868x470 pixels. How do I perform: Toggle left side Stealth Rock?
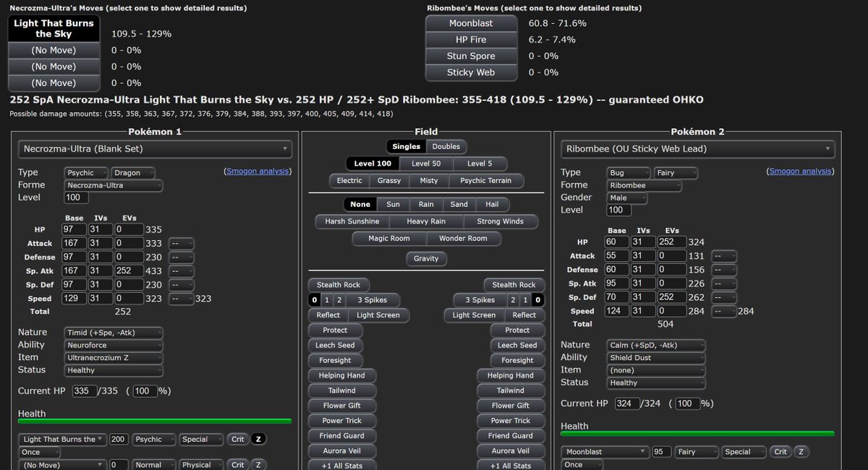(x=338, y=284)
